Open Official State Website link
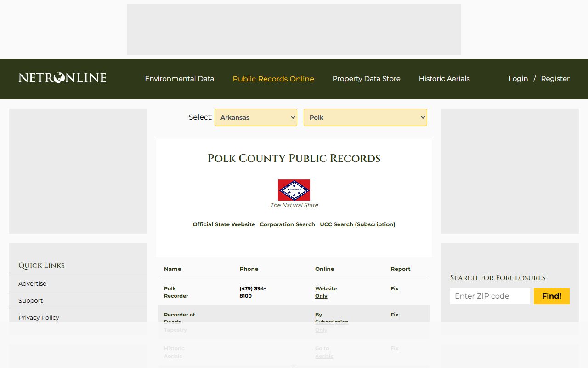The width and height of the screenshot is (588, 368). tap(224, 224)
